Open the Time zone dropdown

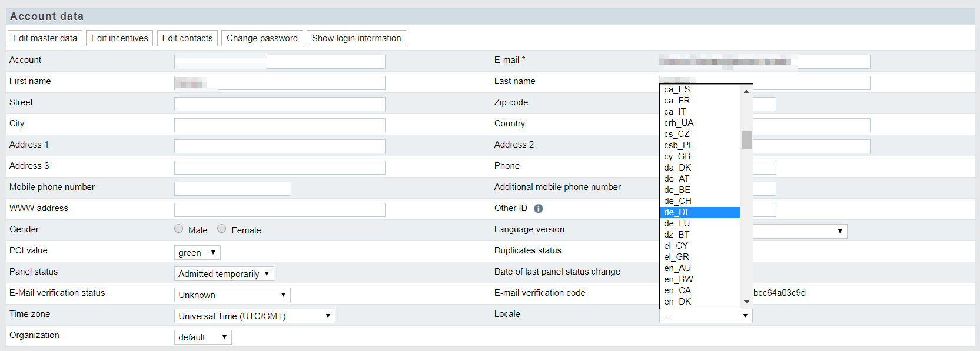click(x=255, y=316)
